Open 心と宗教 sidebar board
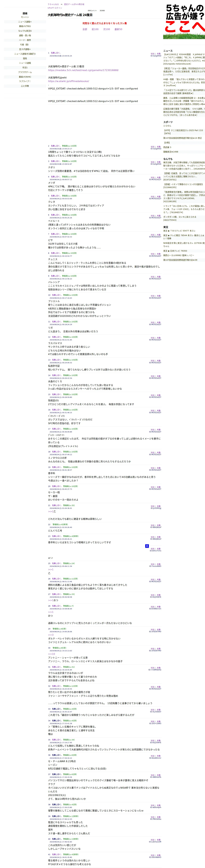This screenshot has width=205, height=868. [x=25, y=86]
